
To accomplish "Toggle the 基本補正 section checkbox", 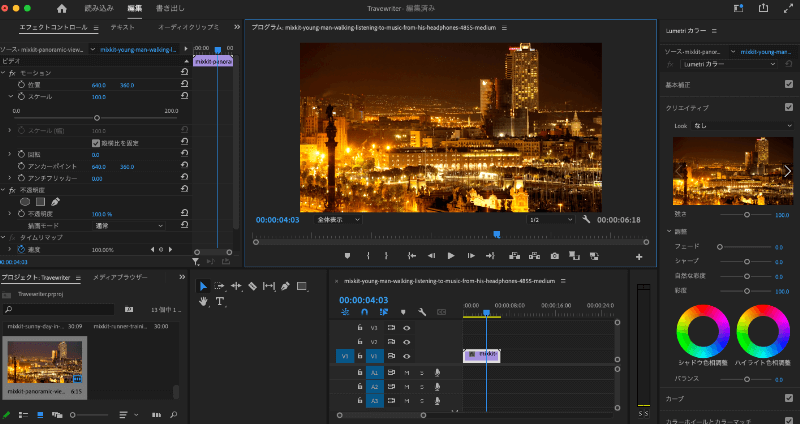I will (x=789, y=84).
